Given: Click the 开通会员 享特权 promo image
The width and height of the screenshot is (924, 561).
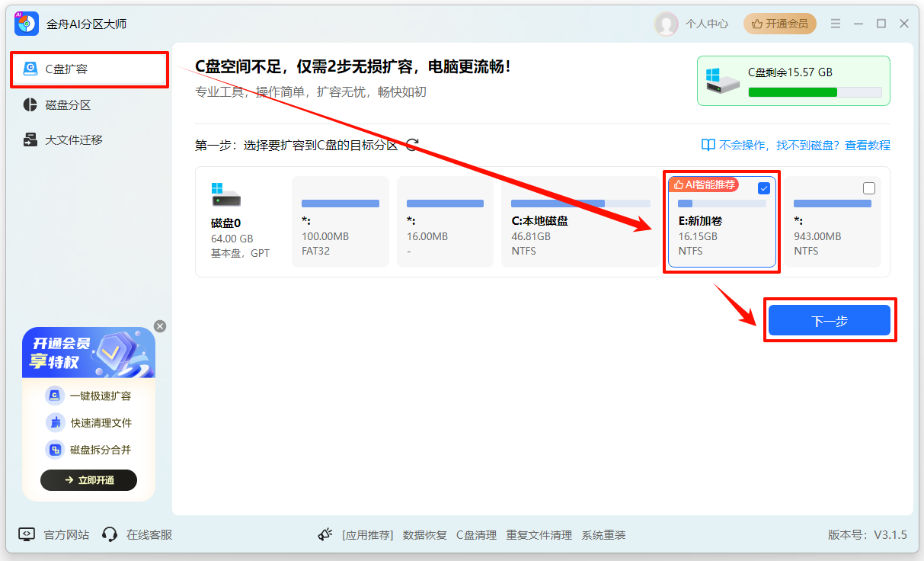Looking at the screenshot, I should click(x=88, y=353).
